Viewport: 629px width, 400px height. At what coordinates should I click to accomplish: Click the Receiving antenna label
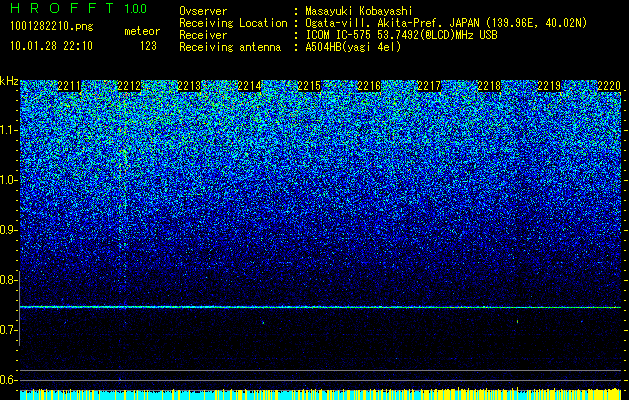click(x=230, y=47)
